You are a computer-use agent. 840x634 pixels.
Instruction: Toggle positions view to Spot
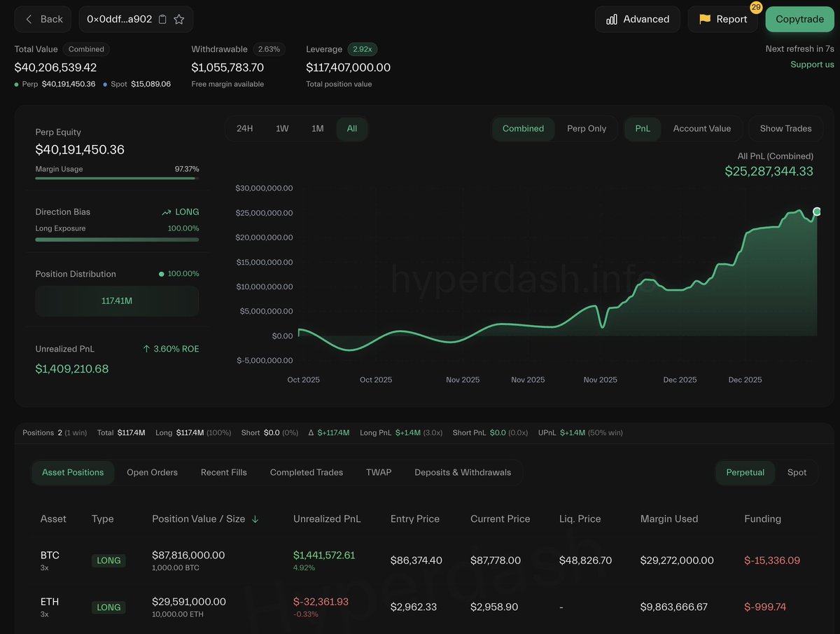click(x=797, y=472)
